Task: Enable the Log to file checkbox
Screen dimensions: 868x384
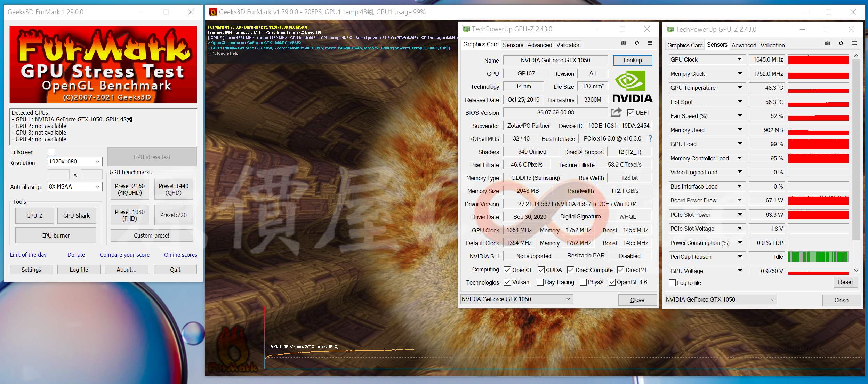Action: [x=672, y=283]
